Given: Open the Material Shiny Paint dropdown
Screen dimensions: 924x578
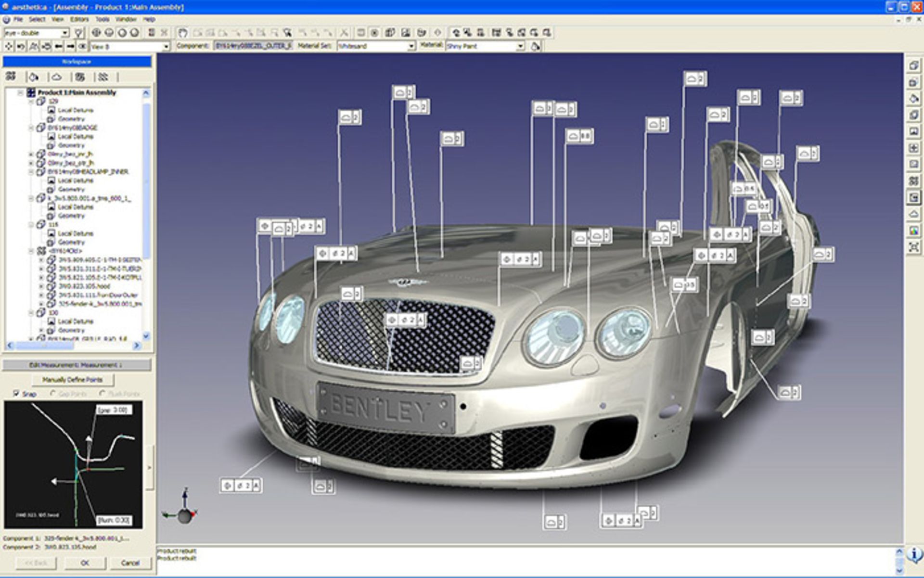Looking at the screenshot, I should pos(485,46).
